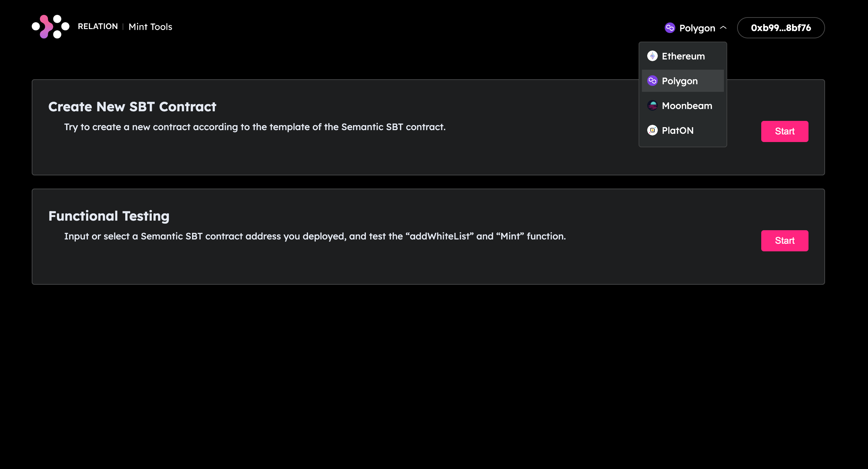Open wallet address 0xb99...8bf76 button
868x469 pixels.
[x=781, y=28]
